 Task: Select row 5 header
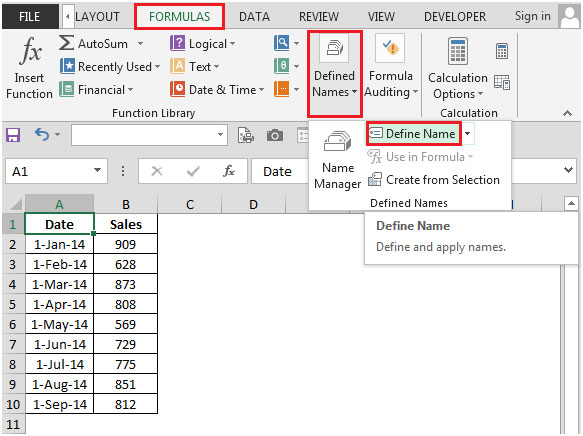pos(13,304)
